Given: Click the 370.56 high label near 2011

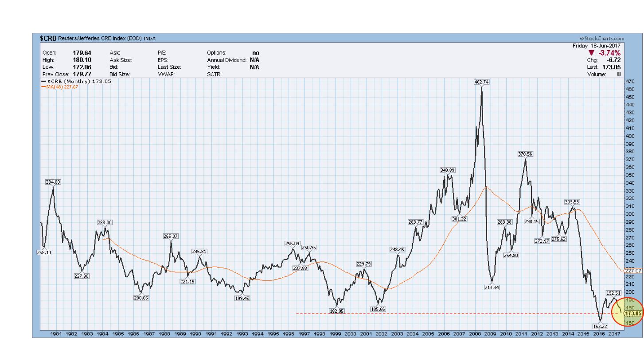Looking at the screenshot, I should pyautogui.click(x=525, y=154).
